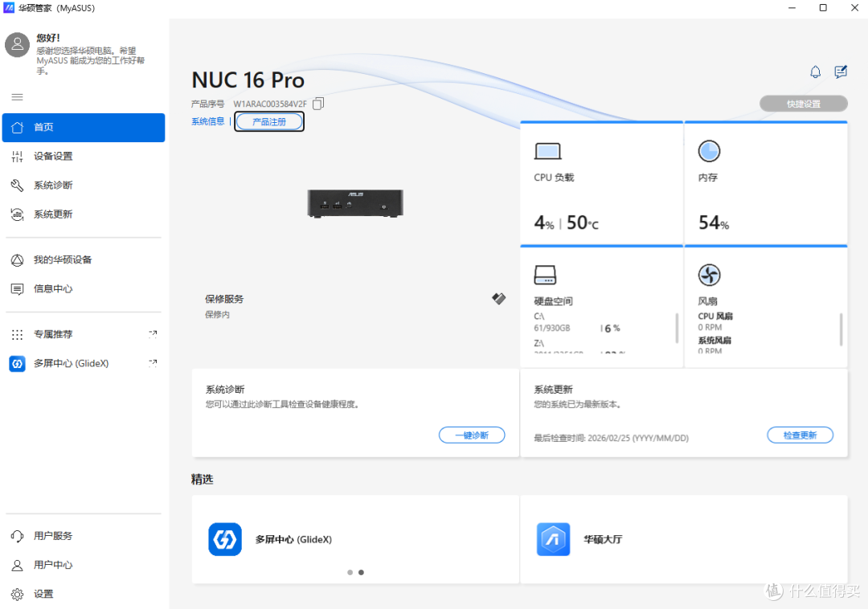868x609 pixels.
Task: Open 设备设置 device settings
Action: coord(84,157)
